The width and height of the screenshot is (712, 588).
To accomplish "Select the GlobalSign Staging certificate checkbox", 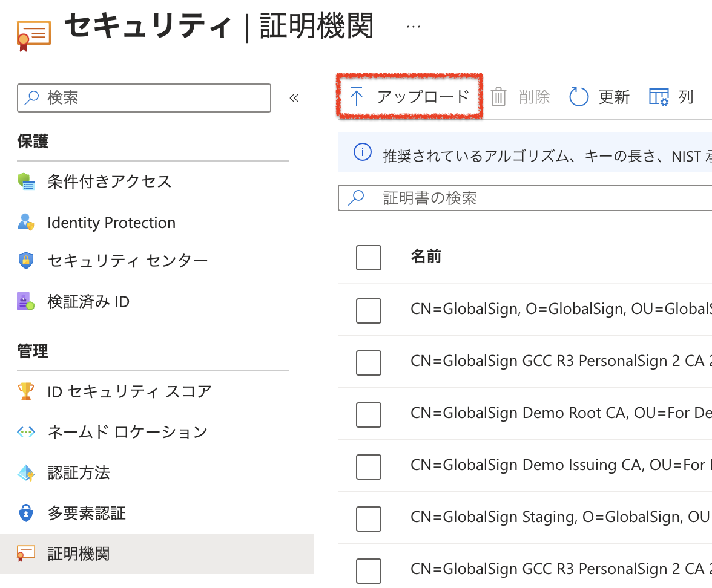I will [x=369, y=518].
